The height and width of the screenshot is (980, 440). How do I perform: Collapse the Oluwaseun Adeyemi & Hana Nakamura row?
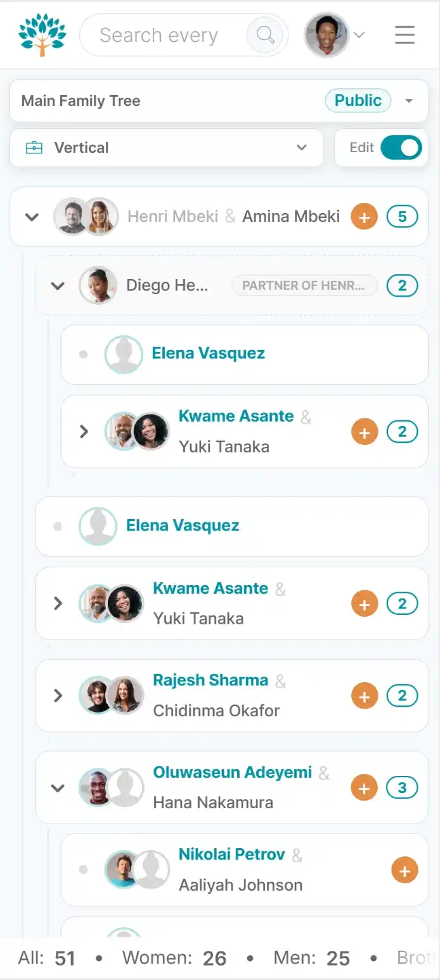[x=58, y=788]
